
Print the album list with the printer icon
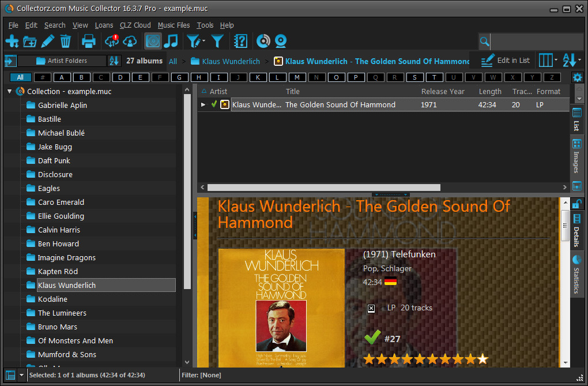click(x=89, y=41)
